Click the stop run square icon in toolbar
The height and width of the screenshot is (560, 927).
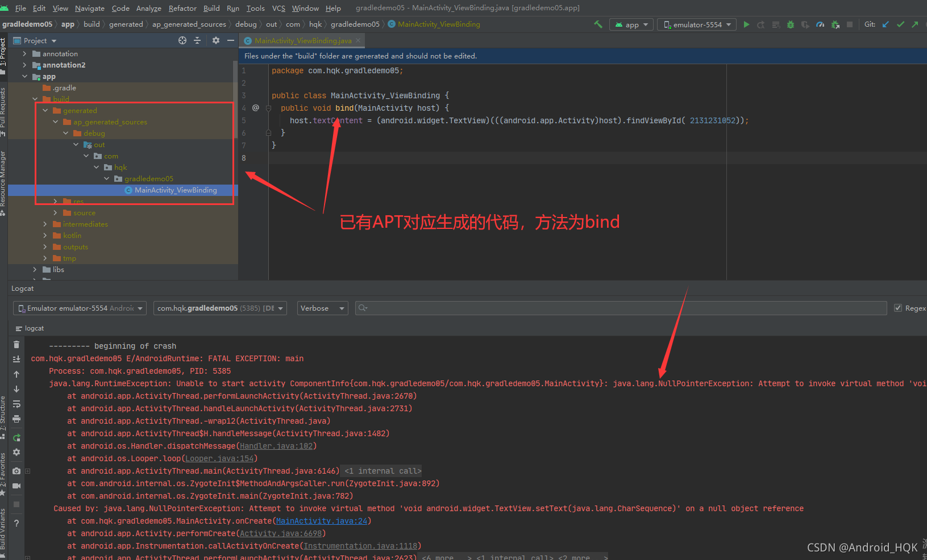pos(850,24)
